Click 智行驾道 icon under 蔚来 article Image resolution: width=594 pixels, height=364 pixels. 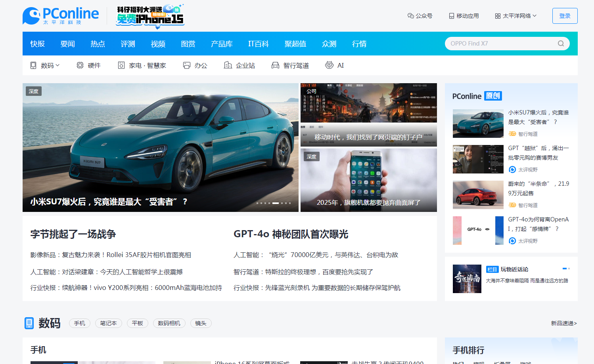tap(512, 205)
